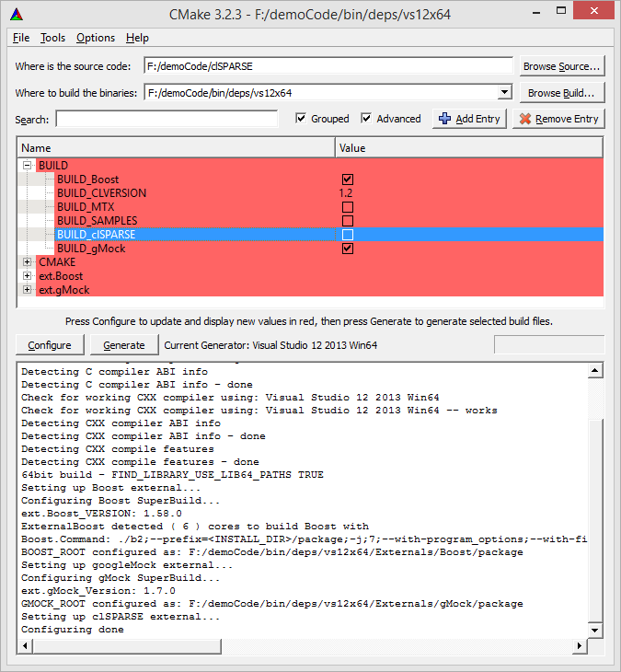The image size is (621, 672).
Task: Click the Value column header
Action: click(x=469, y=148)
